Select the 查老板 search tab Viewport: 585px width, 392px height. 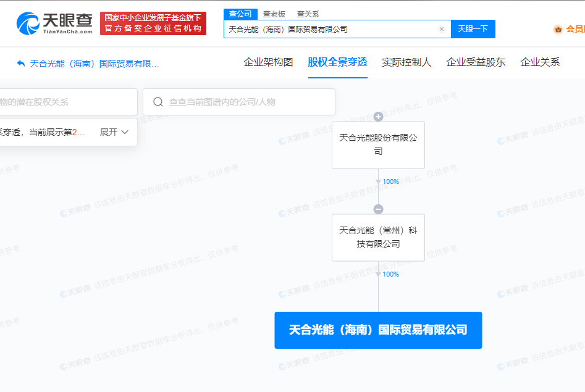[x=274, y=14]
